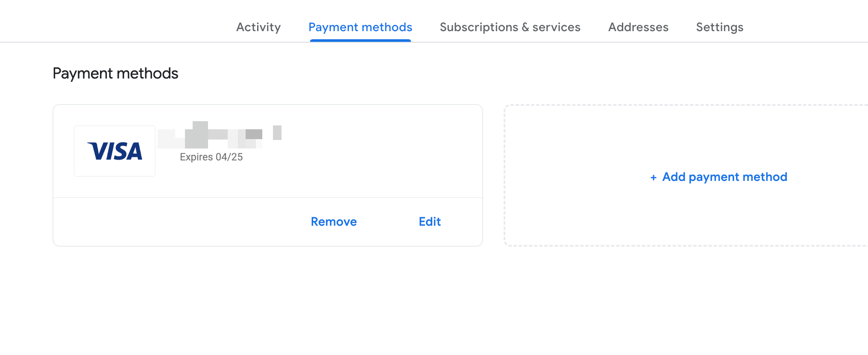Go to the Addresses tab
This screenshot has height=355, width=868.
(638, 27)
